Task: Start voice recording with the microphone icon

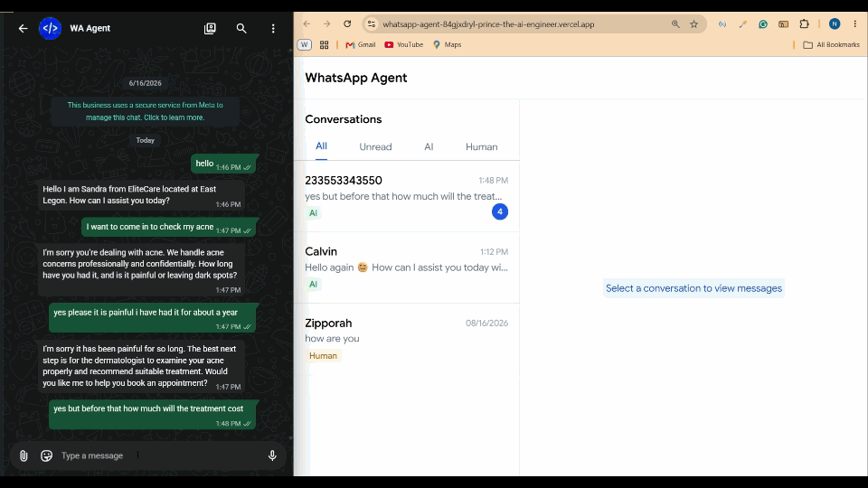Action: click(272, 455)
